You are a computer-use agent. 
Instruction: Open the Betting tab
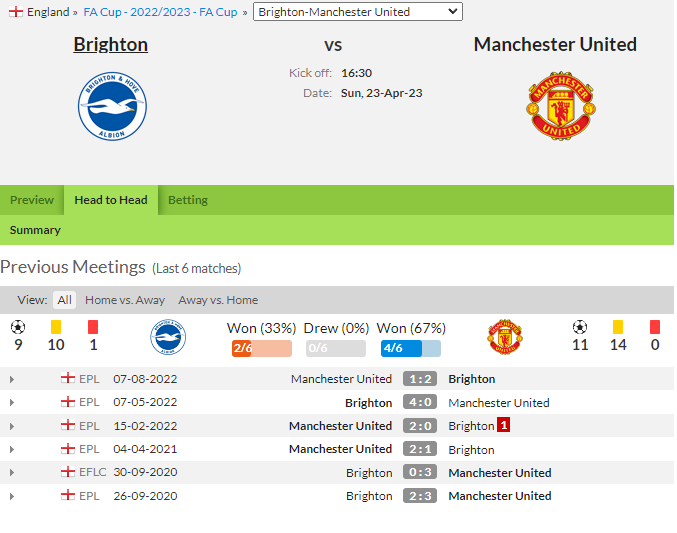coord(188,200)
